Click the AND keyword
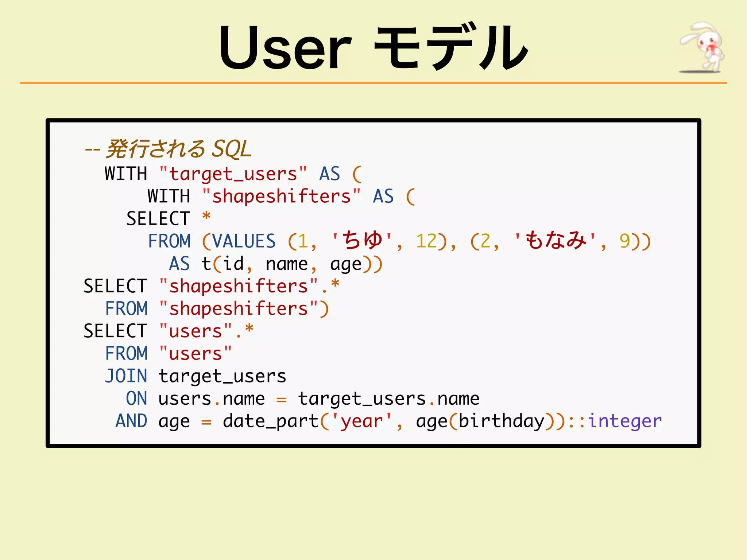 [131, 421]
